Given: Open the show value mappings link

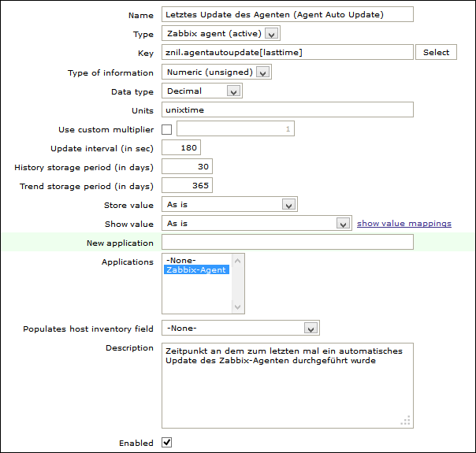Looking at the screenshot, I should point(403,224).
